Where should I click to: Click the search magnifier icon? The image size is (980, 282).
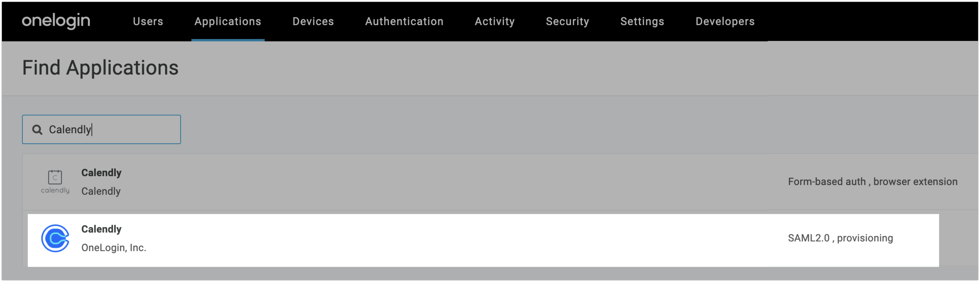(x=37, y=130)
